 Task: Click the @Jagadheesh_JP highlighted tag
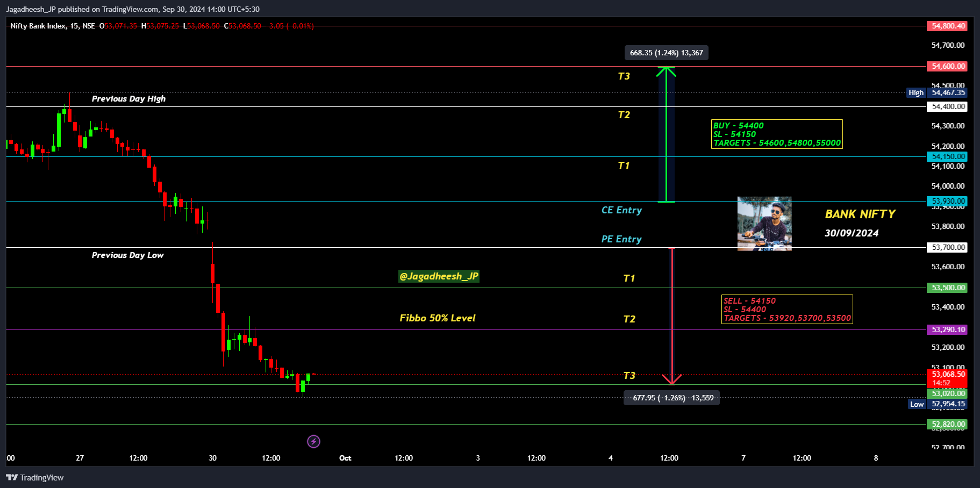coord(439,276)
